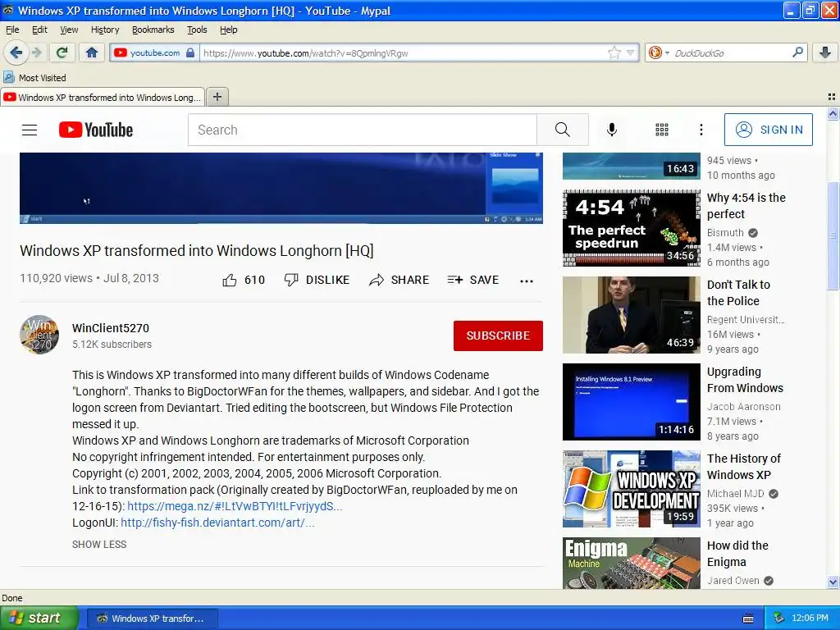Open History menu
The width and height of the screenshot is (840, 630).
[x=105, y=30]
